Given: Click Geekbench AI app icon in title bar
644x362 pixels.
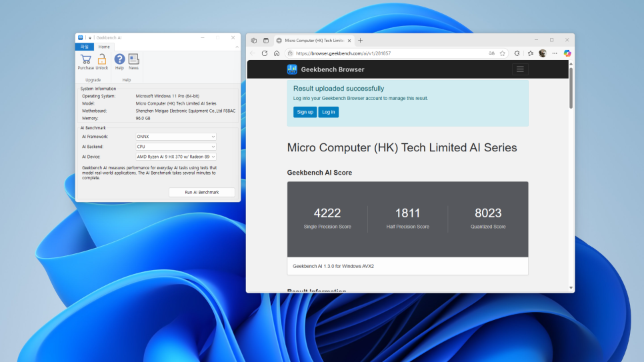Looking at the screenshot, I should [x=81, y=37].
